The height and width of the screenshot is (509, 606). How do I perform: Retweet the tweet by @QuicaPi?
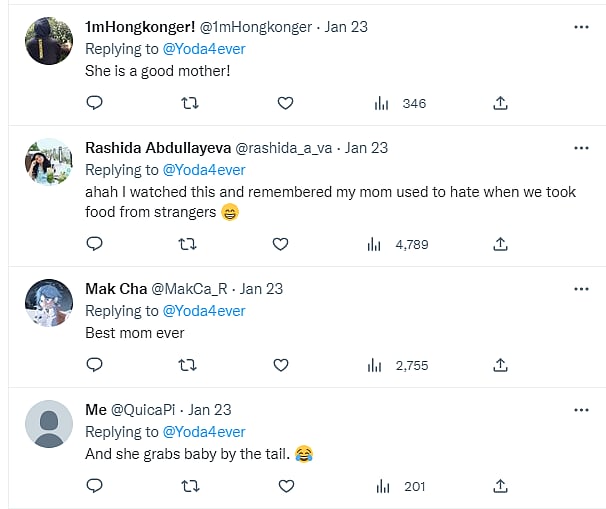pos(189,486)
